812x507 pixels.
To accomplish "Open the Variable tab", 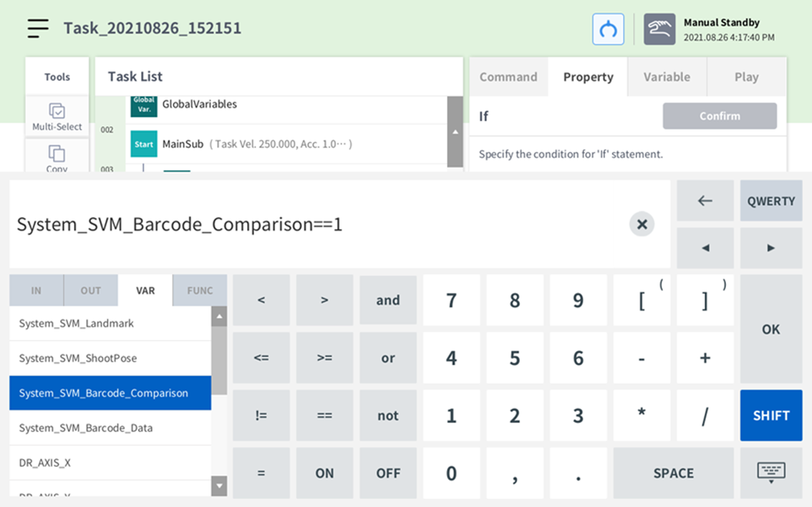I will pyautogui.click(x=666, y=77).
